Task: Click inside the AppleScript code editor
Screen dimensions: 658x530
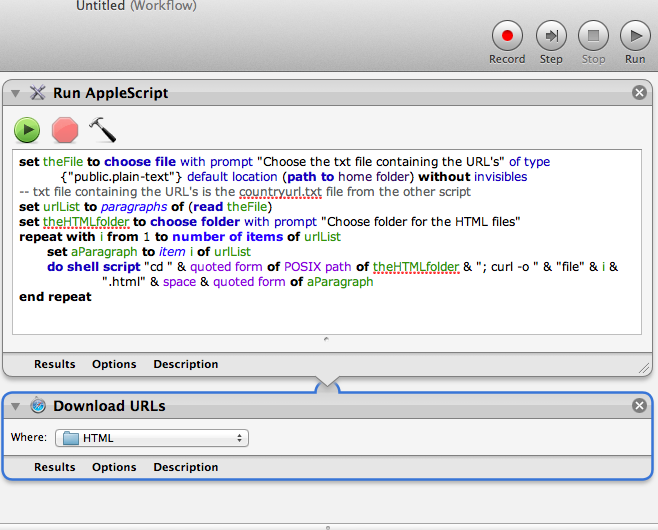Action: [327, 242]
